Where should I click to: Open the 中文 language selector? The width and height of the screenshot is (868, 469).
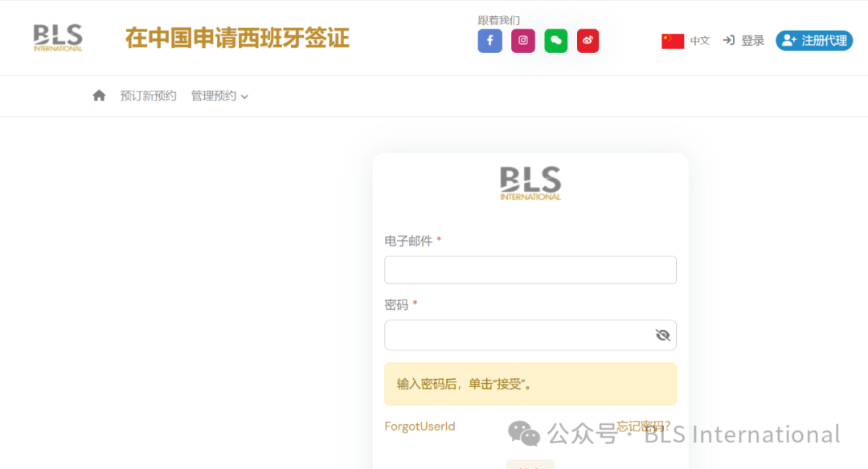click(x=700, y=41)
